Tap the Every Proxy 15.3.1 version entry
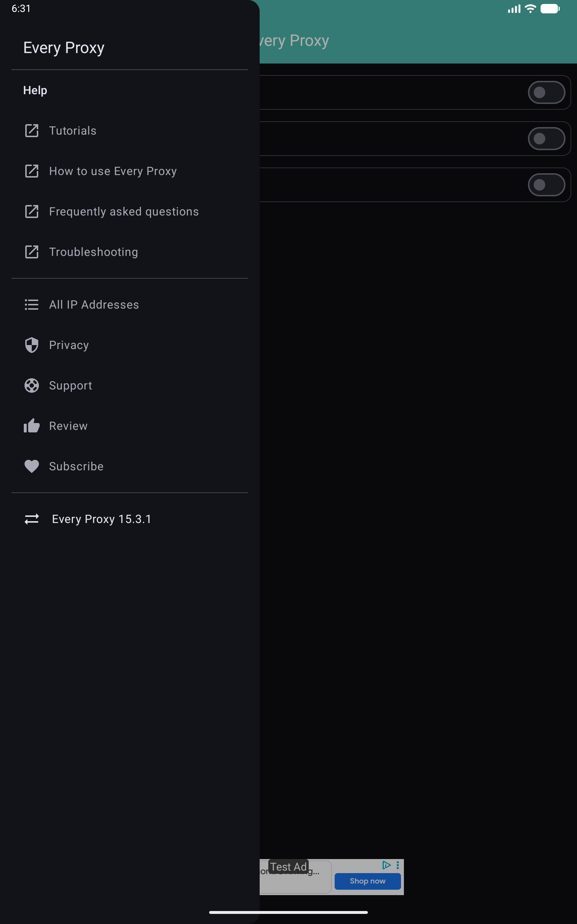This screenshot has height=924, width=577. 101,519
